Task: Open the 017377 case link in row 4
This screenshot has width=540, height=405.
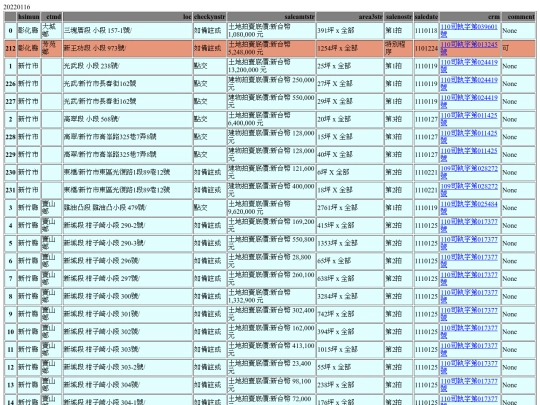Action: [x=469, y=226]
